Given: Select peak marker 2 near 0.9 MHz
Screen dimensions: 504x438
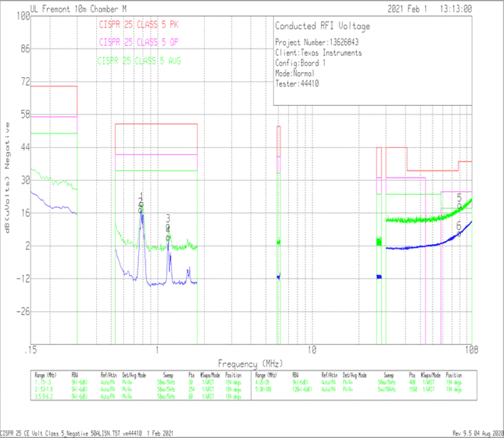Looking at the screenshot, I should 141,204.
